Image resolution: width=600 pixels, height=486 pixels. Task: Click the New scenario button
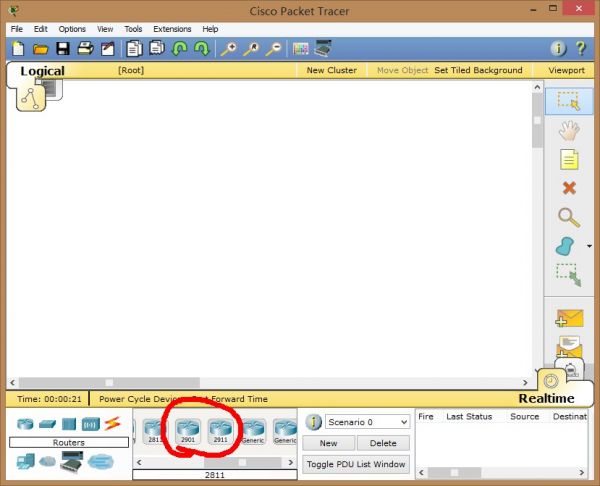point(328,443)
